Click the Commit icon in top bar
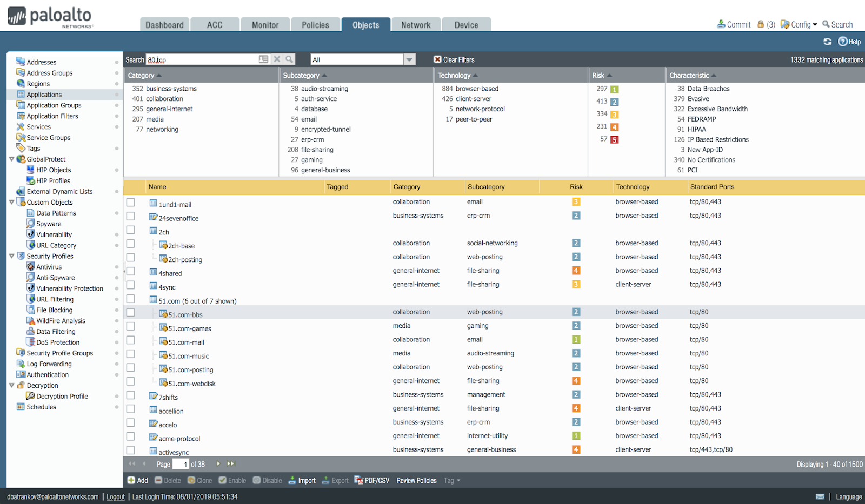The width and height of the screenshot is (865, 504). pos(721,24)
